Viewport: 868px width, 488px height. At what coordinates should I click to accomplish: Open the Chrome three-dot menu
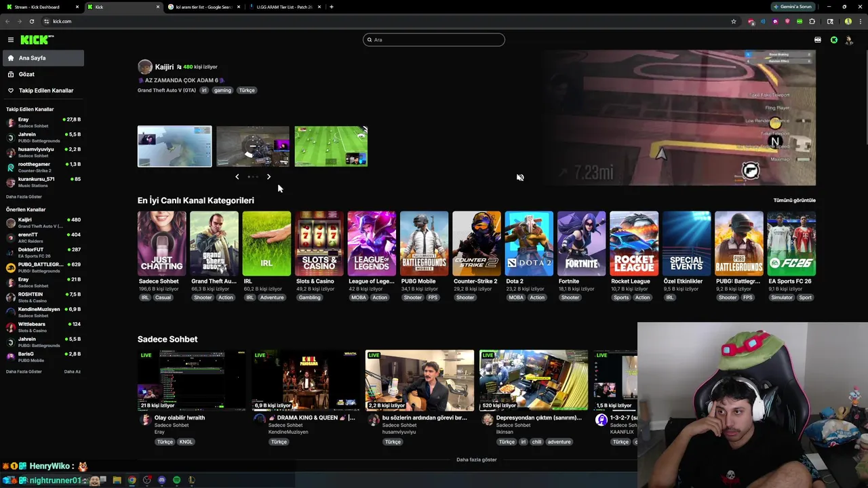pos(860,21)
